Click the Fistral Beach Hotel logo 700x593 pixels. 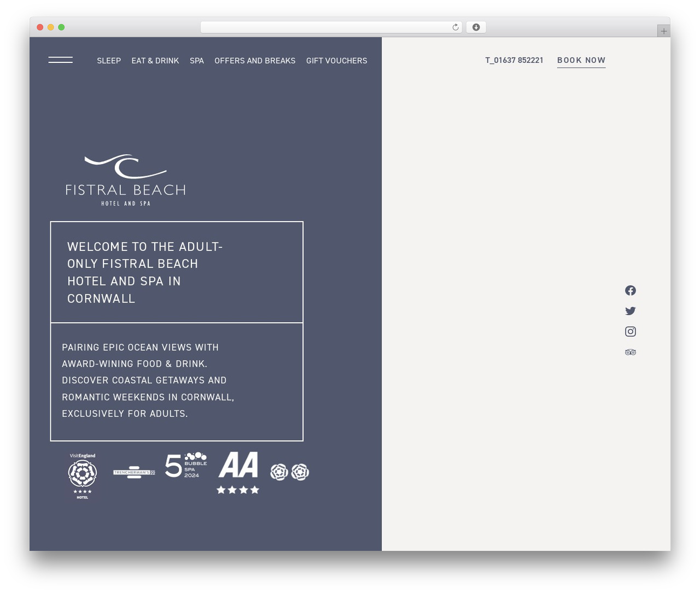tap(126, 181)
